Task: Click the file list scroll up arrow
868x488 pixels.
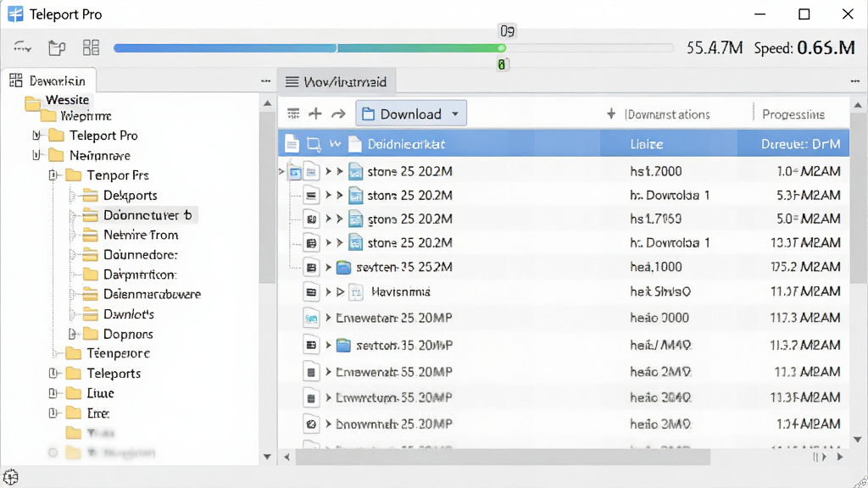Action: 858,105
